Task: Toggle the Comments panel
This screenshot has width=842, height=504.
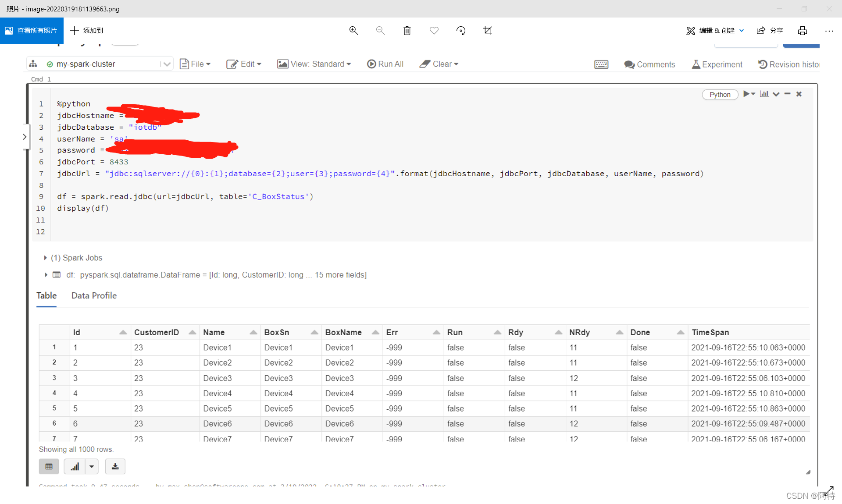Action: [x=649, y=64]
